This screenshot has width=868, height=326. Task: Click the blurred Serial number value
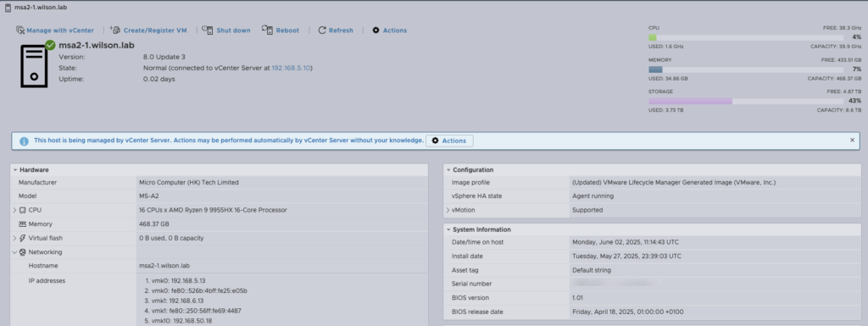(617, 283)
